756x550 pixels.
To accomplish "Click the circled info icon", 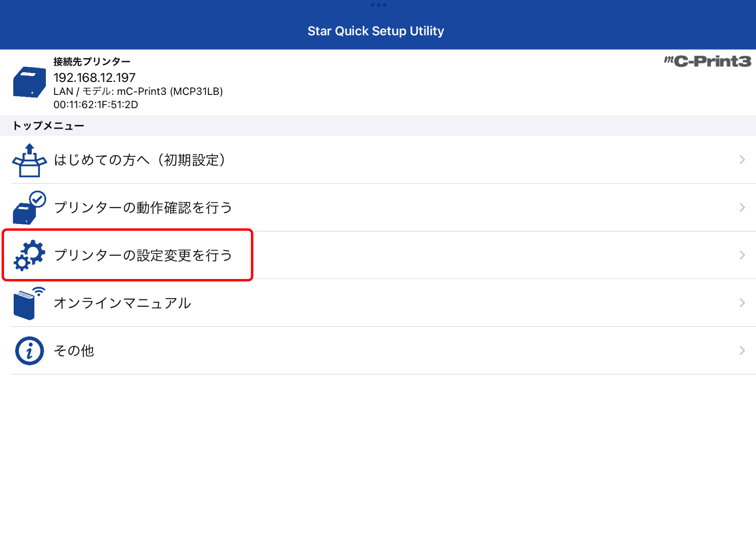I will 29,351.
